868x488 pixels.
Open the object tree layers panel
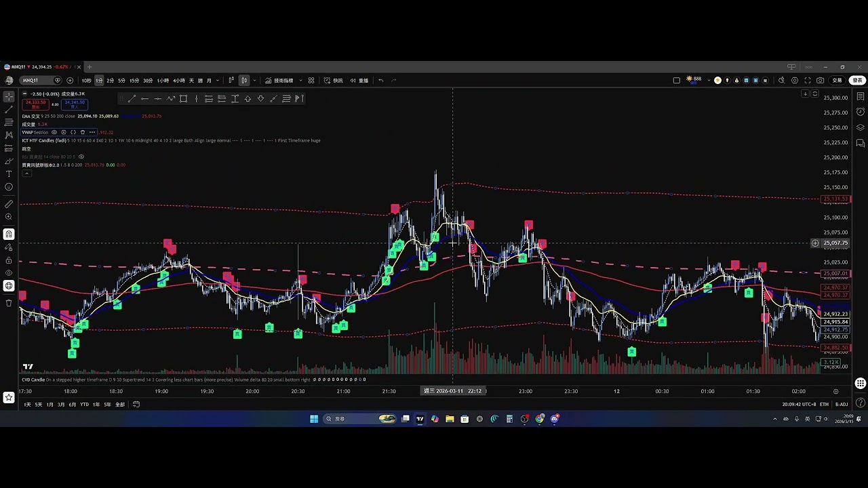[861, 127]
